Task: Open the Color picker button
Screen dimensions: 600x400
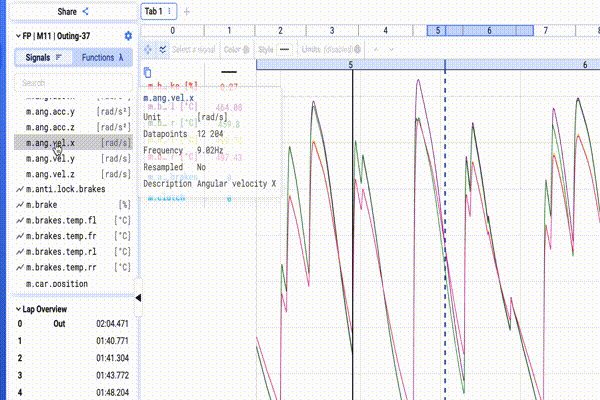Action: (236, 49)
